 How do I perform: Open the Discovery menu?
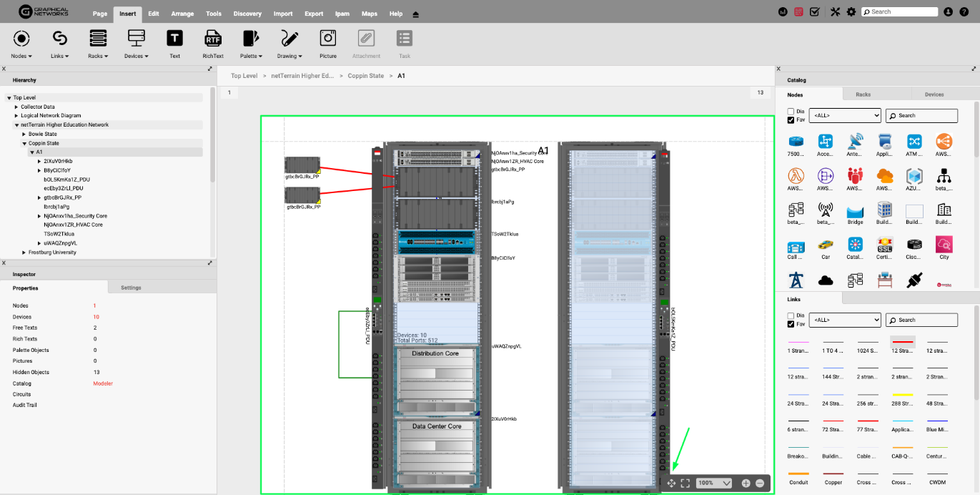[247, 14]
